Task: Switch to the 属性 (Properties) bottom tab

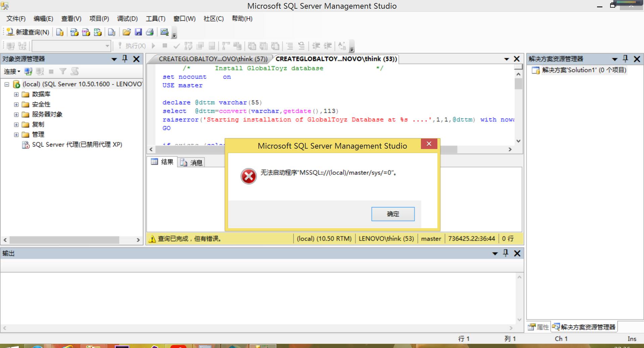Action: tap(539, 327)
